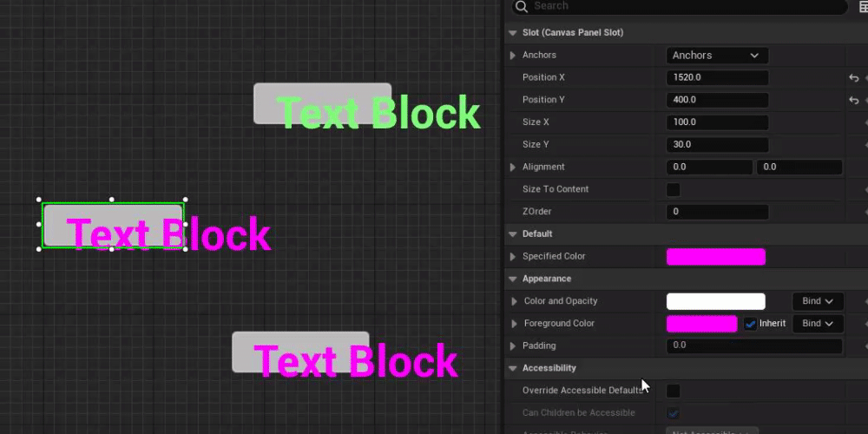Screen dimensions: 868x434
Task: Edit the ZOrder value field
Action: point(717,212)
